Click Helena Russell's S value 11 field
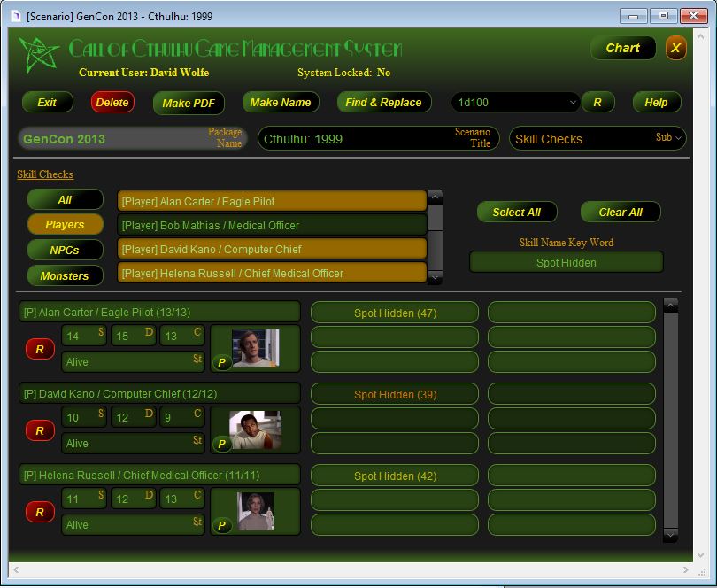Screen dimensions: 717x588 point(84,499)
